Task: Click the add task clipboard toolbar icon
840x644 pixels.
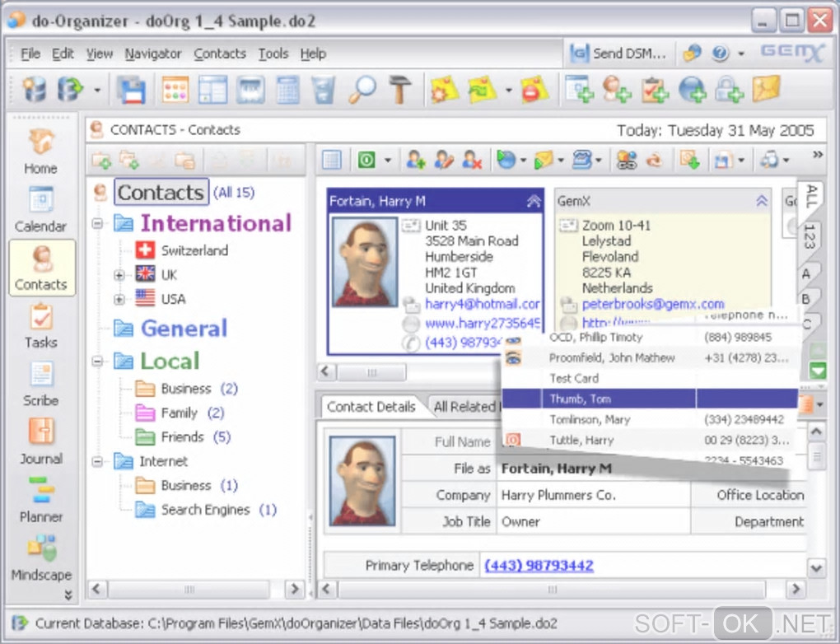Action: pyautogui.click(x=655, y=89)
